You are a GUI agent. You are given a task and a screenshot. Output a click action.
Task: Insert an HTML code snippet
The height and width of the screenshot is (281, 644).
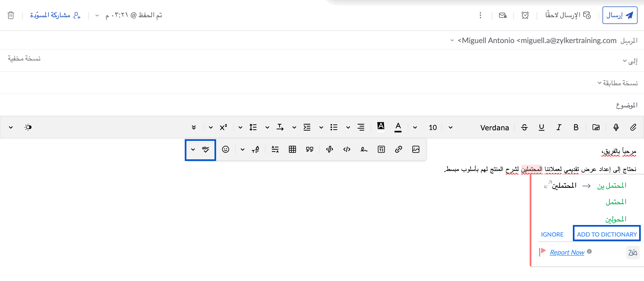tap(347, 149)
